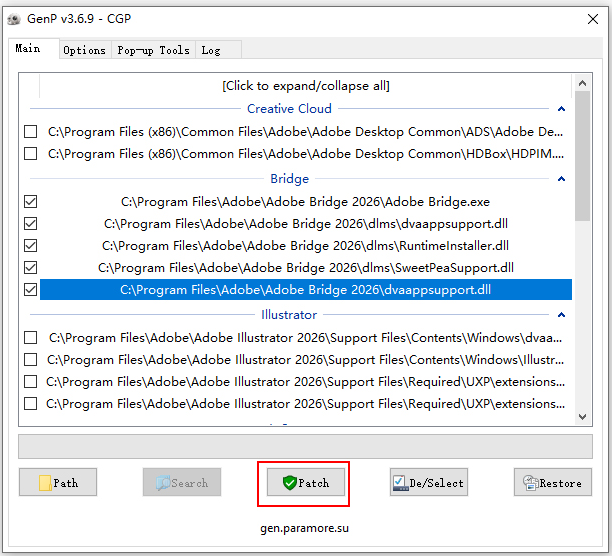Check the ADS\Adobe De... file checkbox
The height and width of the screenshot is (556, 612).
[30, 132]
